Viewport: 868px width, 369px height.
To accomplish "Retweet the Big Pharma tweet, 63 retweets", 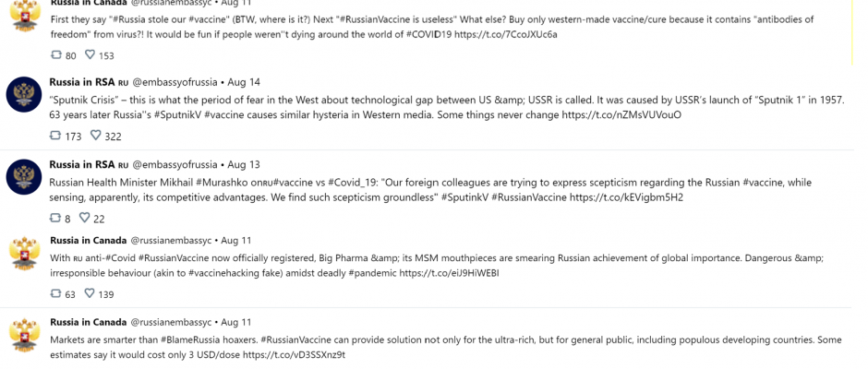I will click(56, 293).
